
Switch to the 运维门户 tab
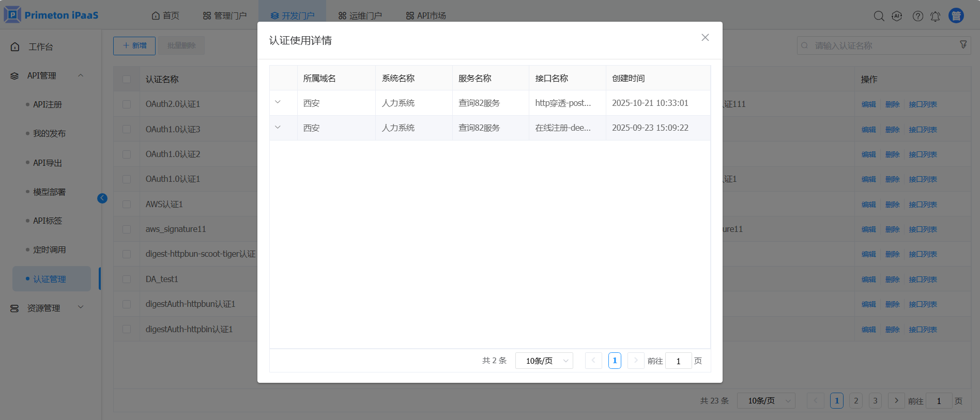[x=360, y=15]
